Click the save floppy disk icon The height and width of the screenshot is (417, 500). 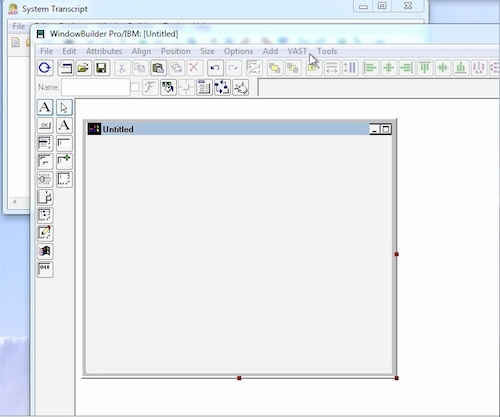coord(101,68)
